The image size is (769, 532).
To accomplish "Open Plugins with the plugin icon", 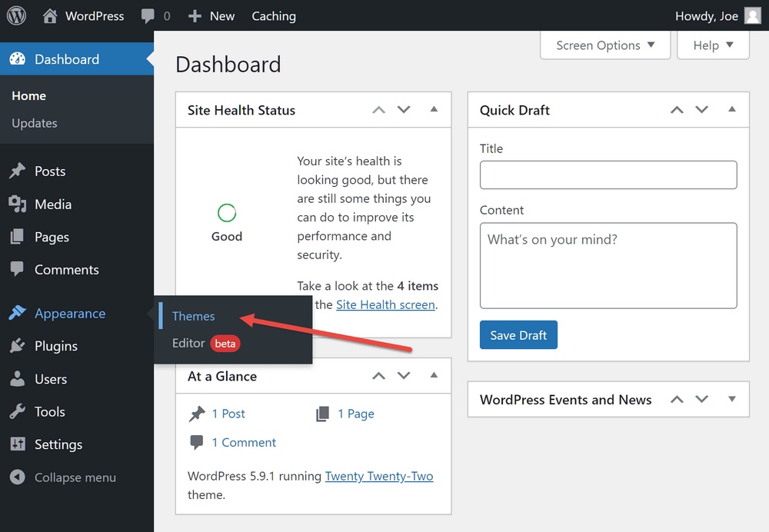I will coord(17,346).
